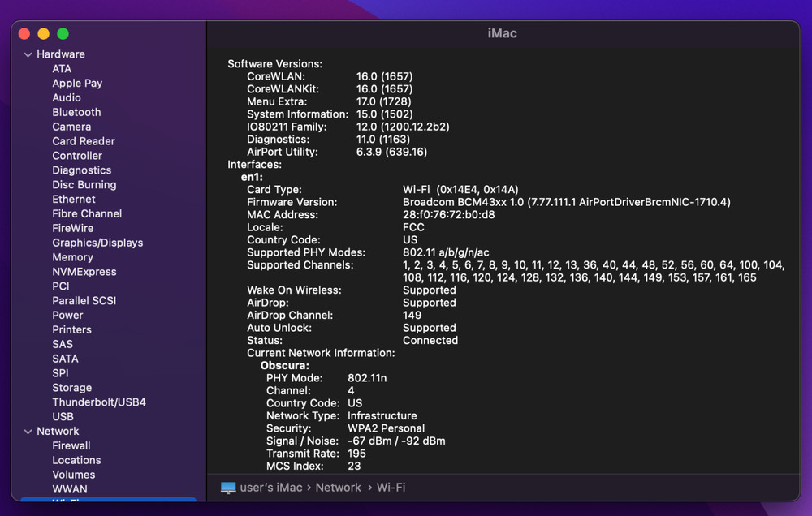The height and width of the screenshot is (516, 812).
Task: Open the Memory hardware entry
Action: [x=72, y=257]
